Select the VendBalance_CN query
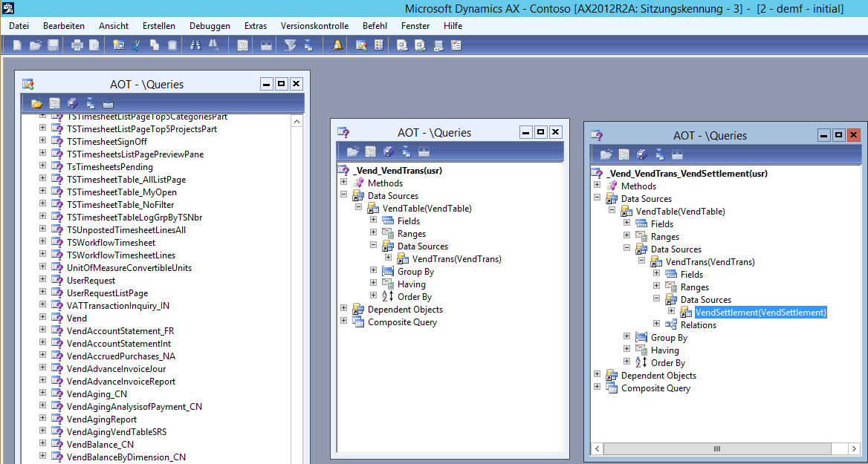This screenshot has height=464, width=868. click(x=100, y=444)
